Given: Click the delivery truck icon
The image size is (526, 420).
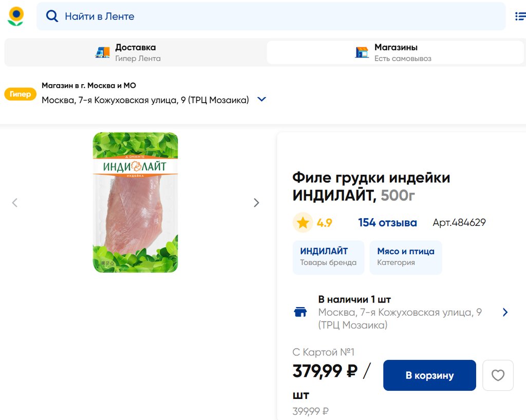Looking at the screenshot, I should pos(103,52).
